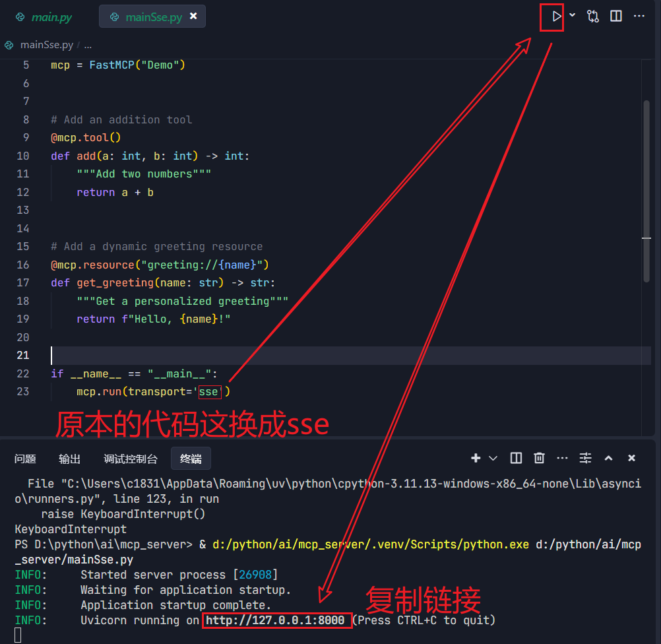Click FastMCP("Demo") on line 5
Screen dimensions: 661x644
click(137, 65)
